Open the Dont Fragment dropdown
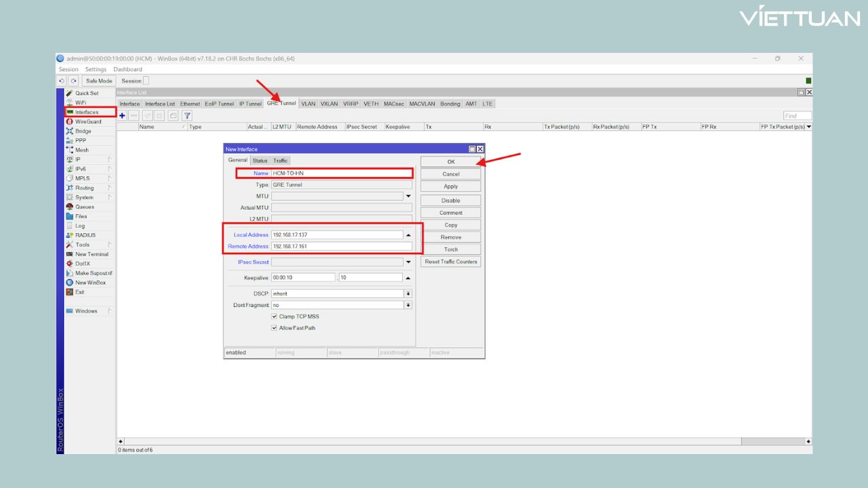 click(x=408, y=305)
